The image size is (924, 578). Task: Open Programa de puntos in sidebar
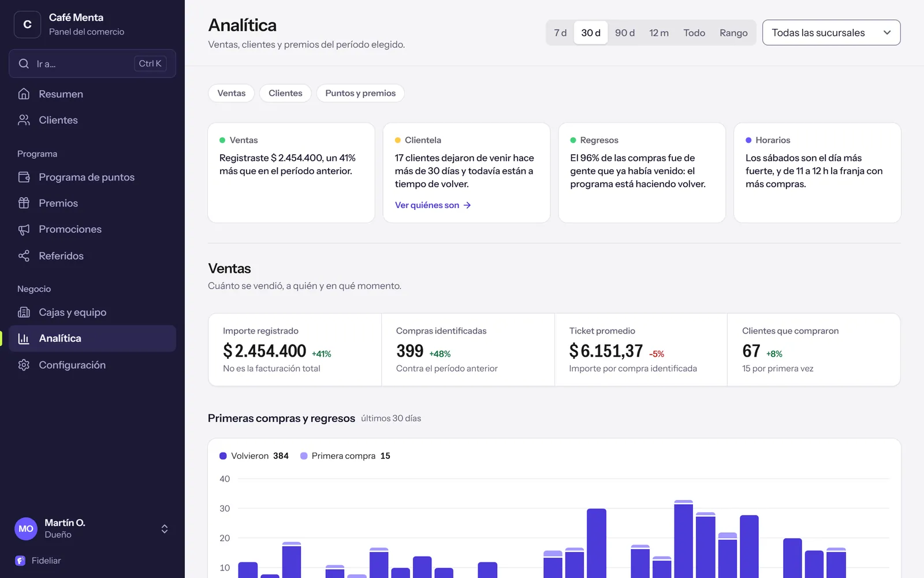[x=92, y=177]
